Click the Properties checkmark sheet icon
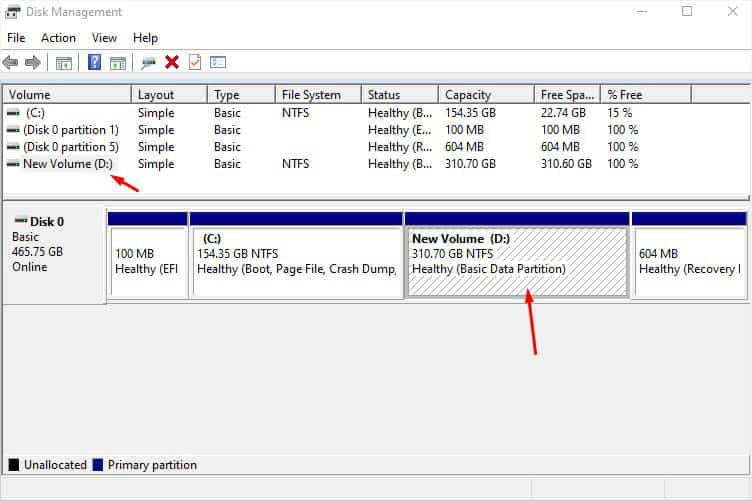 (195, 62)
